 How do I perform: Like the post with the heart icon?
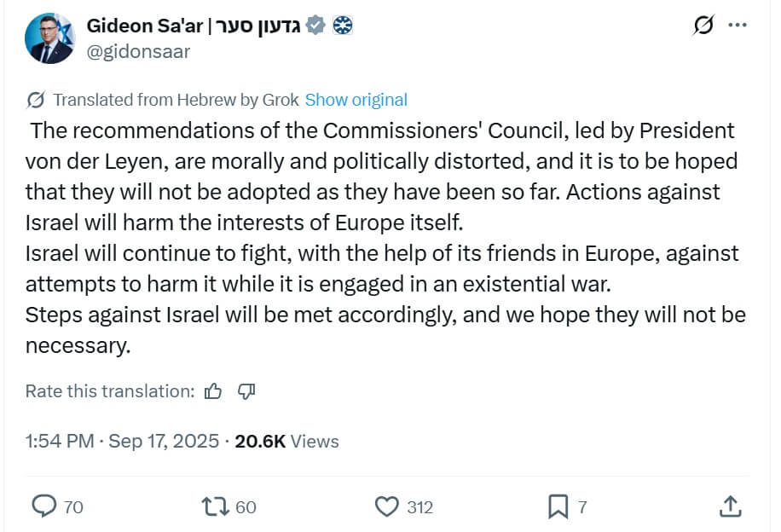click(x=387, y=506)
